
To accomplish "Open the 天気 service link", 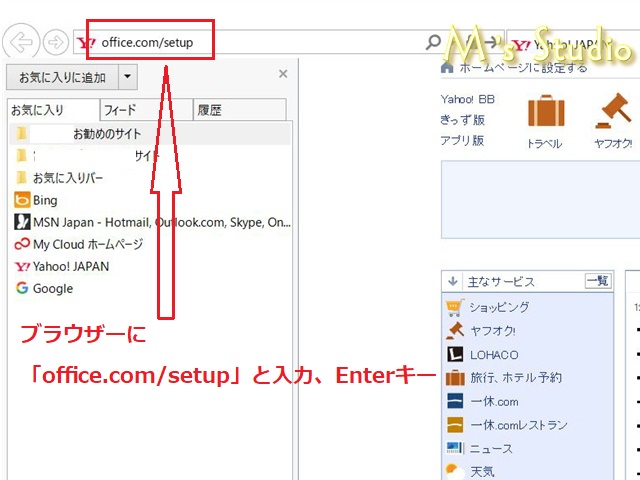I will tap(482, 472).
